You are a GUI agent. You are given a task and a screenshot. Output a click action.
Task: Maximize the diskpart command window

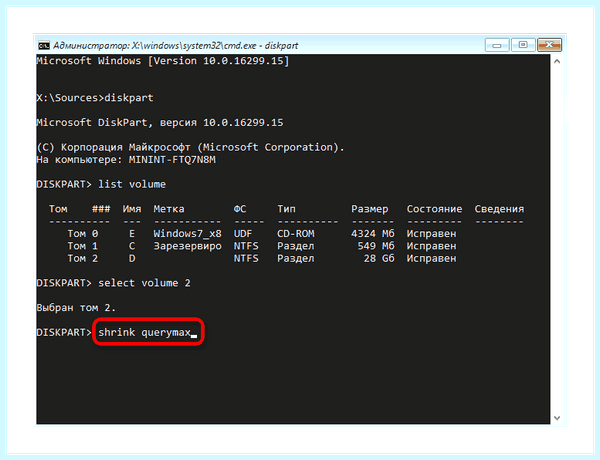point(523,45)
